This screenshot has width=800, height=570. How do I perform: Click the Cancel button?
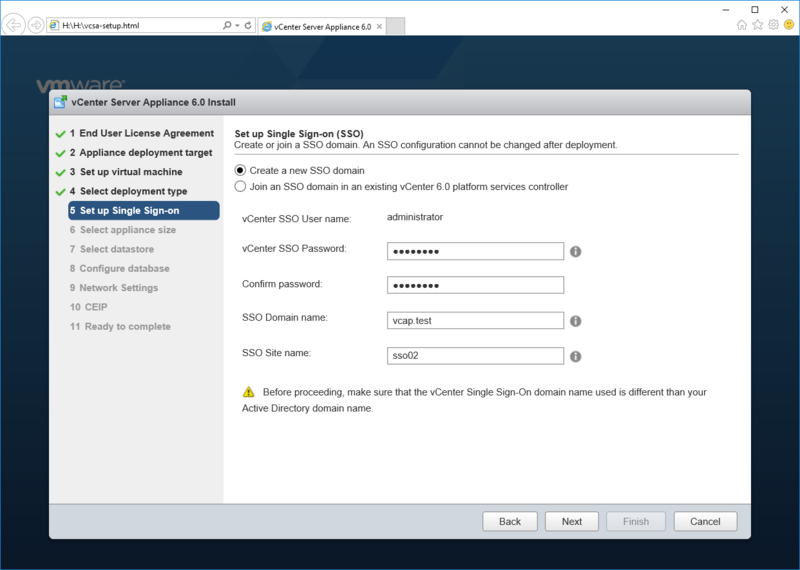tap(705, 522)
